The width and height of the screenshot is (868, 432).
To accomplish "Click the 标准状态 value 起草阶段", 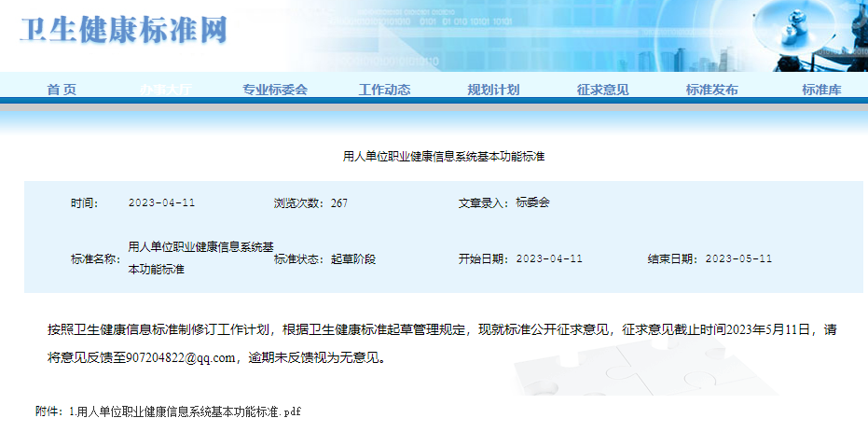I will coord(353,258).
